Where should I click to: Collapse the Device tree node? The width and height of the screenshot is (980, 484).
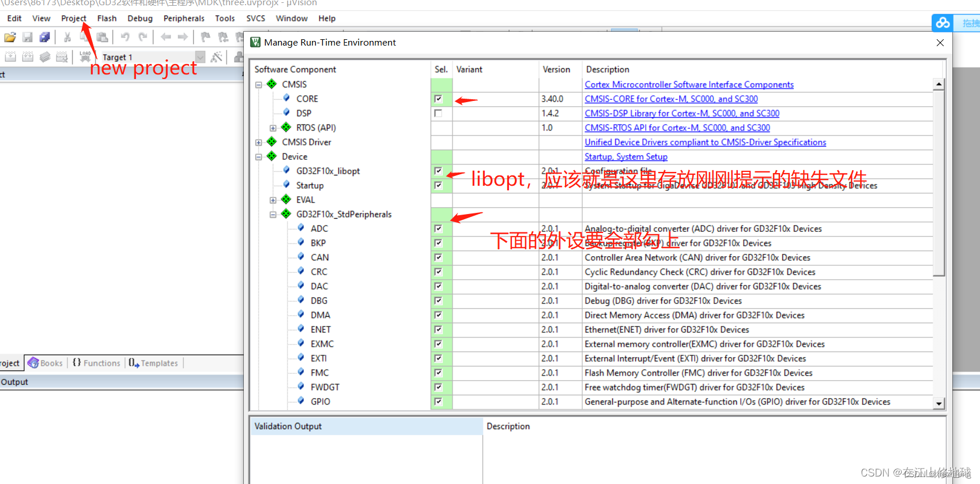coord(259,157)
